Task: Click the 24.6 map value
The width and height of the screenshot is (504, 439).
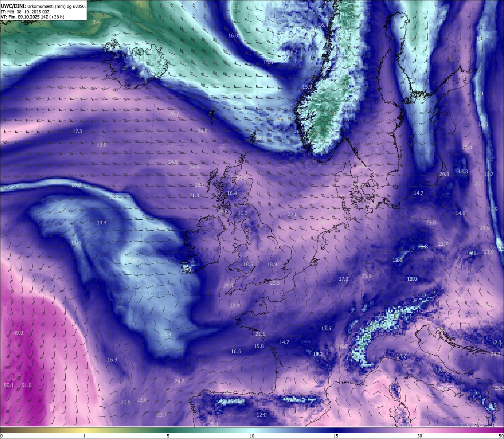Action: [x=485, y=228]
